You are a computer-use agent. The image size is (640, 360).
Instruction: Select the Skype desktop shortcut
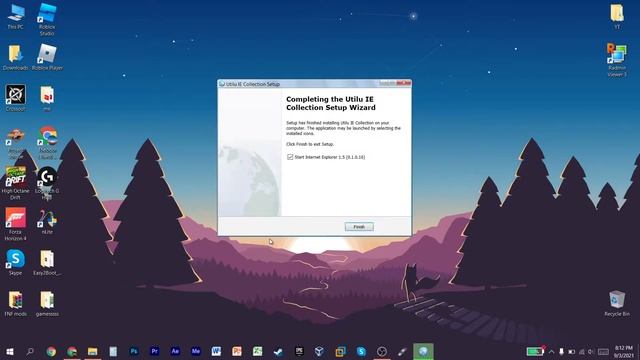coord(16,262)
